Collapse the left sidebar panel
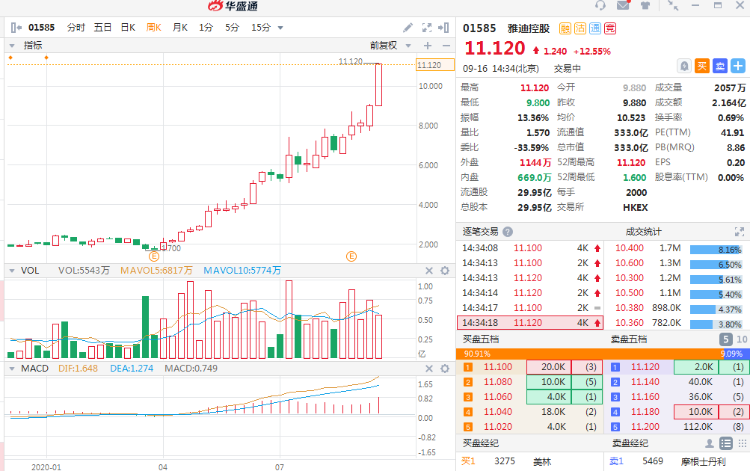 [14, 28]
